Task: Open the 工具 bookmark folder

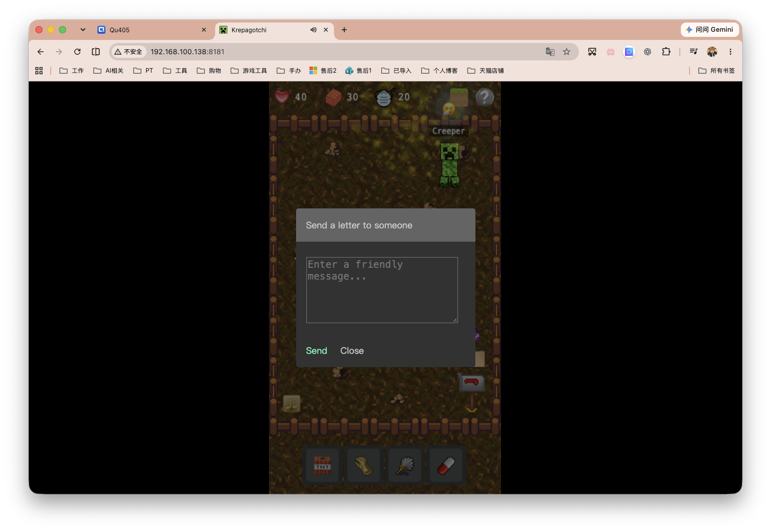Action: 175,71
